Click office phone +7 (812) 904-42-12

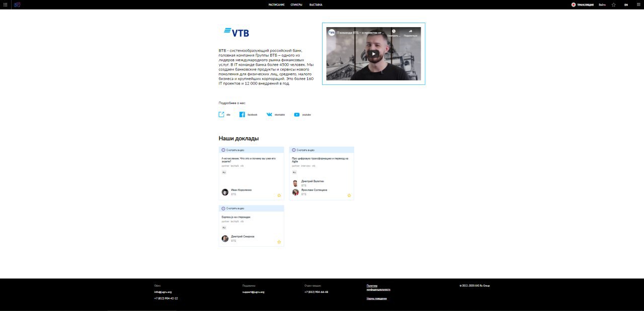[166, 298]
